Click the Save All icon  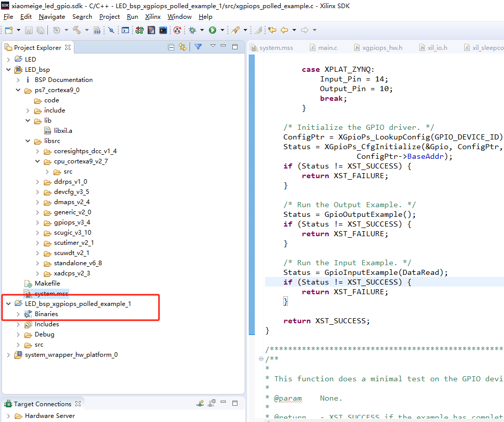coord(40,30)
